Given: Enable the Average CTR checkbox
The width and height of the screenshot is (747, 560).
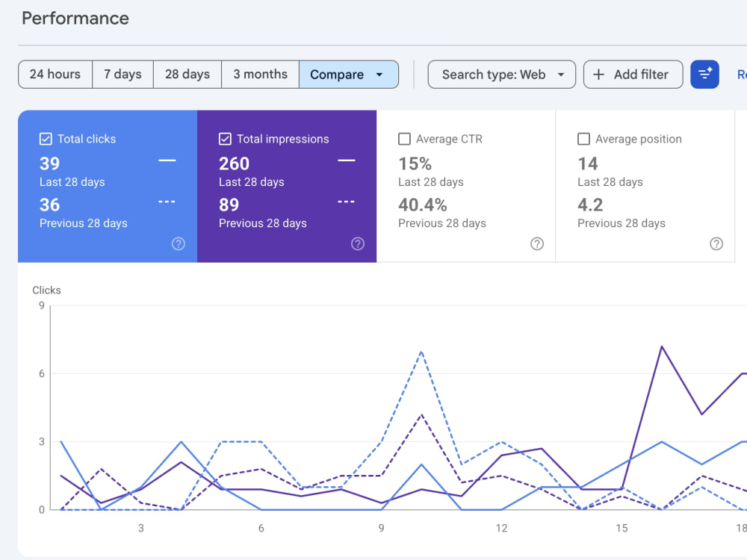Looking at the screenshot, I should click(x=404, y=139).
